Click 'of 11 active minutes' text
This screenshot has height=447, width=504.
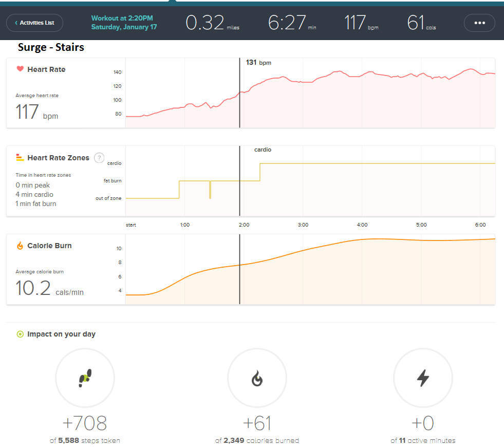[x=423, y=440]
